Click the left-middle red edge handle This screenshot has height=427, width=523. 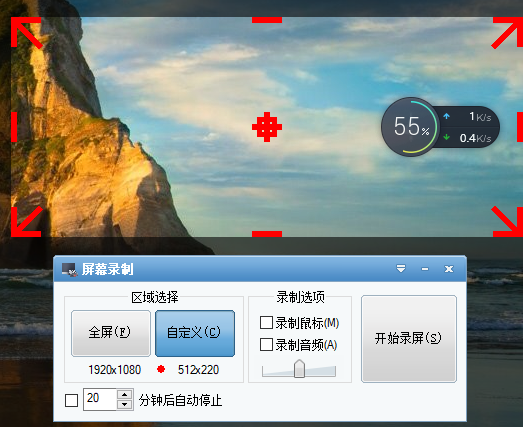(x=14, y=127)
